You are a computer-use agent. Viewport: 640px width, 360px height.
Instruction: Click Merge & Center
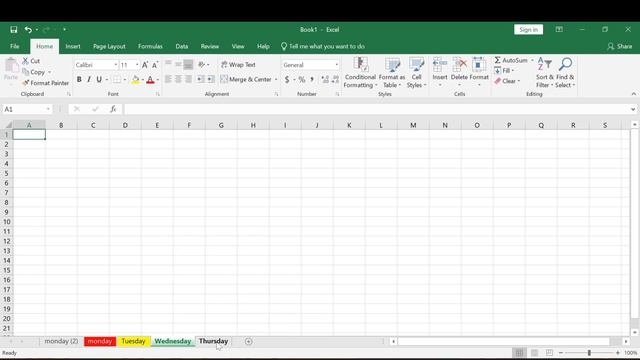click(246, 79)
